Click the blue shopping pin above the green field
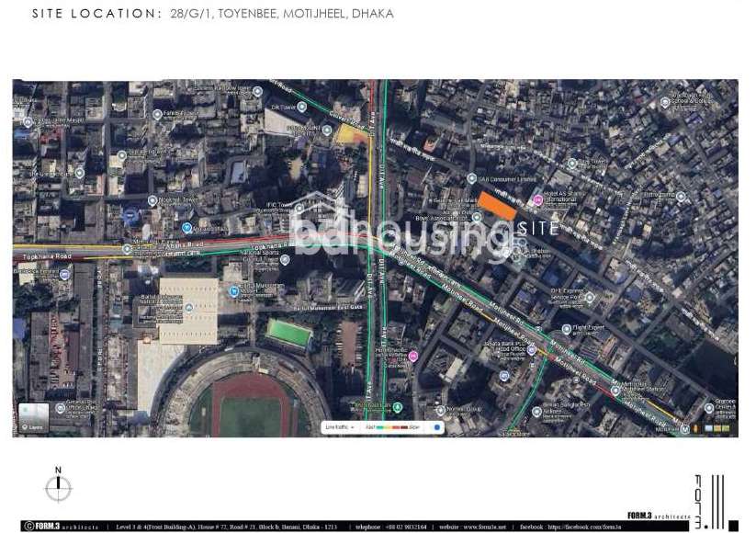 tap(234, 291)
